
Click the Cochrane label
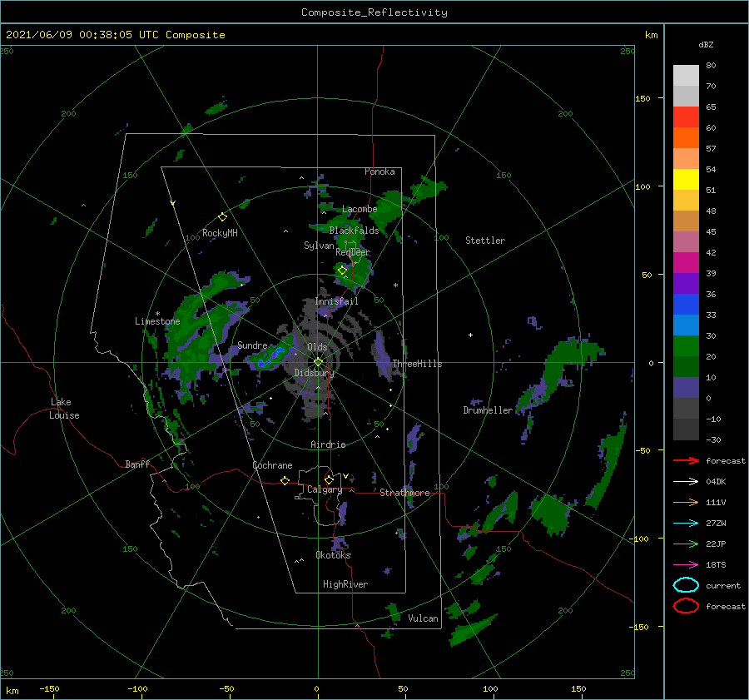(x=272, y=465)
